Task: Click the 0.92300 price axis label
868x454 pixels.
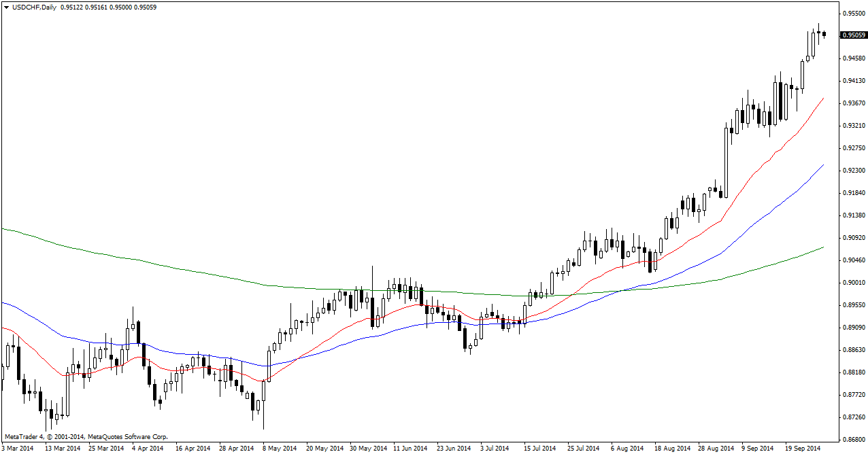Action: point(853,171)
